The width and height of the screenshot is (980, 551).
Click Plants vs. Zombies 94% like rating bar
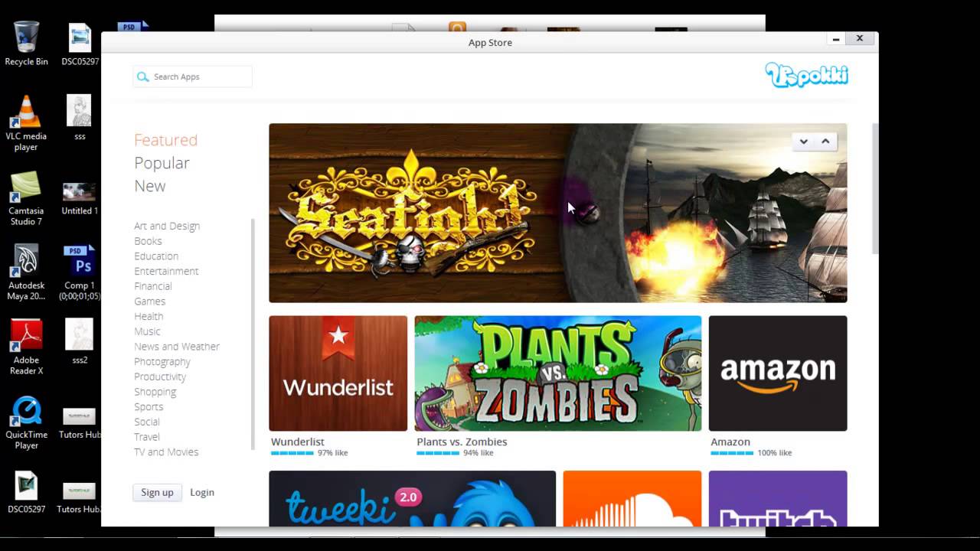pyautogui.click(x=438, y=453)
